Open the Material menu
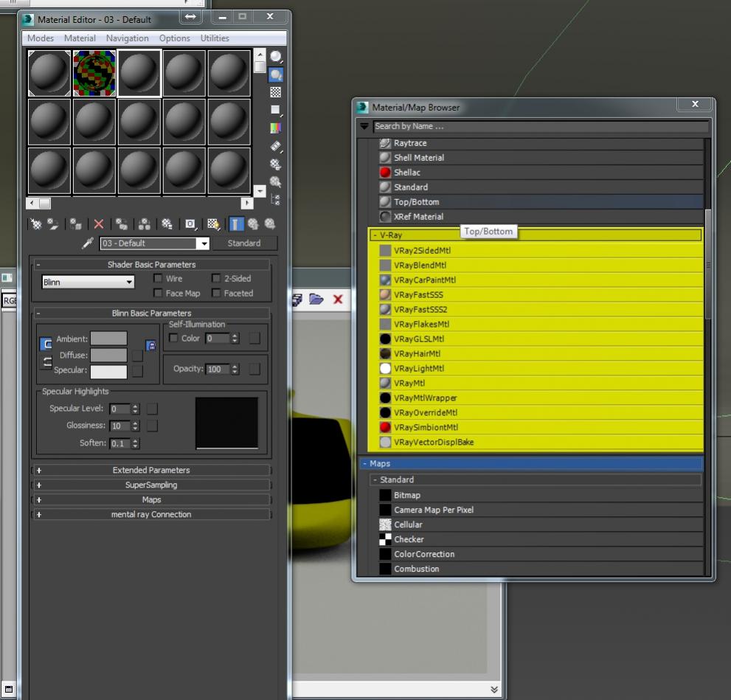Screen dimensions: 731x700 tap(80, 38)
